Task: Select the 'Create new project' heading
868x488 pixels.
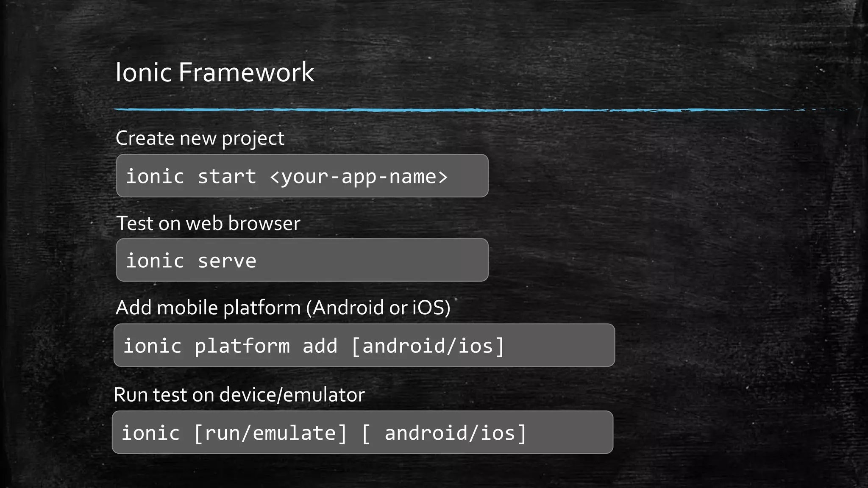Action: click(x=200, y=139)
